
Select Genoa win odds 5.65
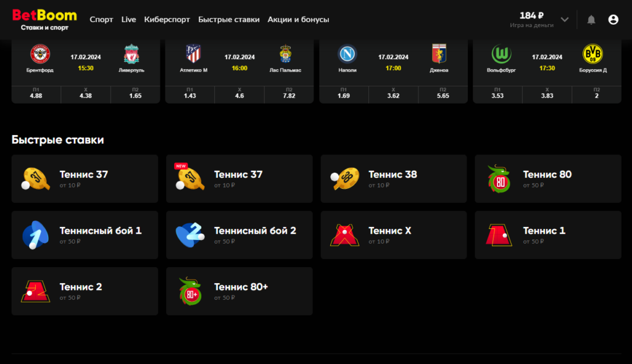click(443, 94)
